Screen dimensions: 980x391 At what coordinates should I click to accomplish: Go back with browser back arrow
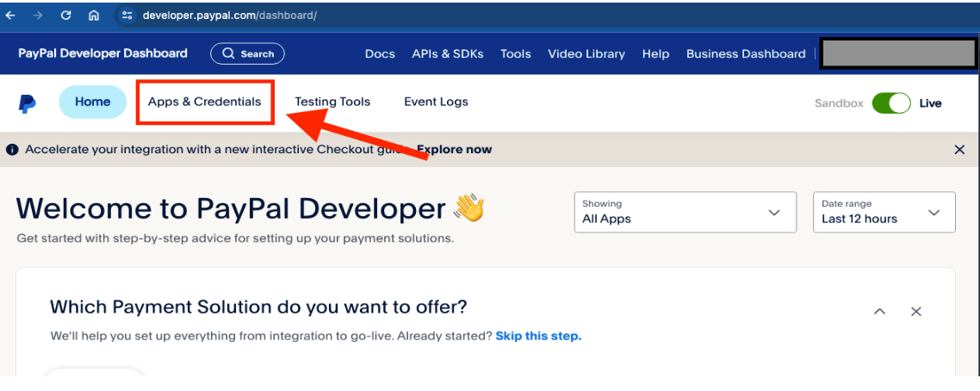(x=10, y=16)
